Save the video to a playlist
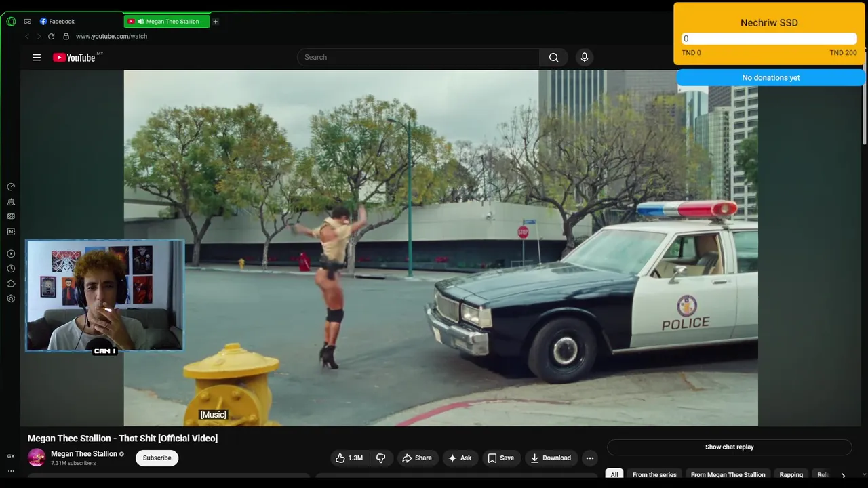Screen dimensions: 868x488 [x=501, y=458]
